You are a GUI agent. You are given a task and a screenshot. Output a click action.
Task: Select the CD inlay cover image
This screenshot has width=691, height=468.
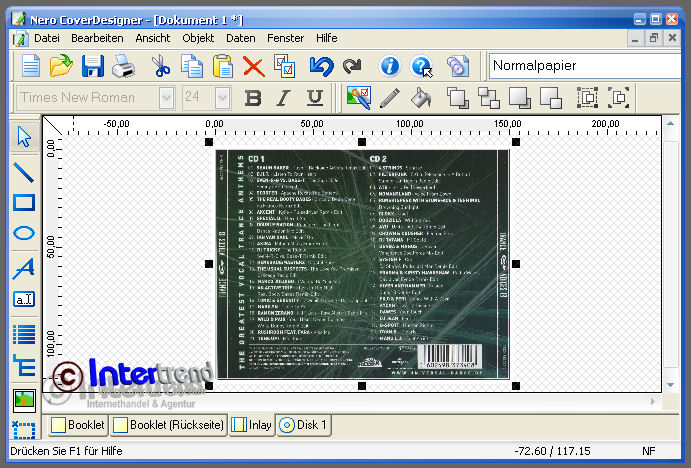pyautogui.click(x=362, y=264)
